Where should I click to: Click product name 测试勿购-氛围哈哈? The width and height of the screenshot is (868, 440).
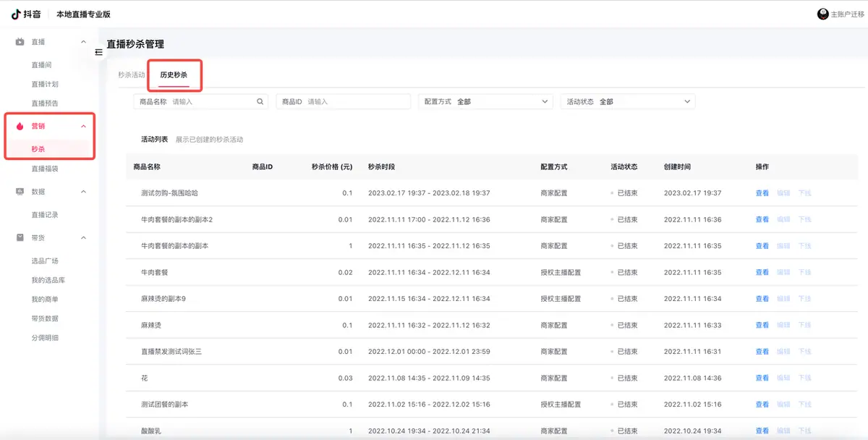point(169,193)
